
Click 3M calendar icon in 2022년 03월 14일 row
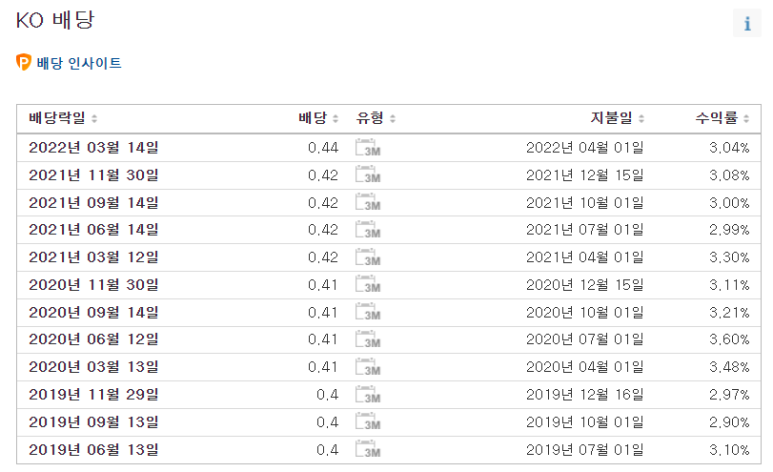(368, 147)
